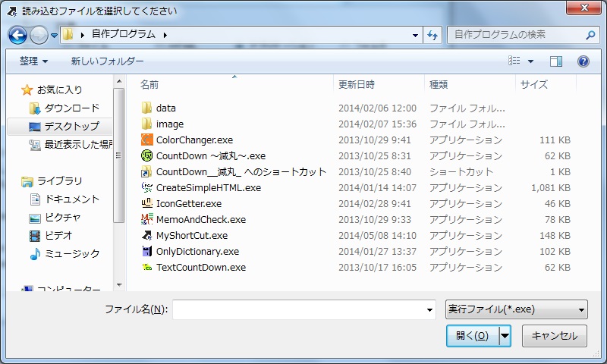607x364 pixels.
Task: Click the お気に入り star icon
Action: [27, 90]
